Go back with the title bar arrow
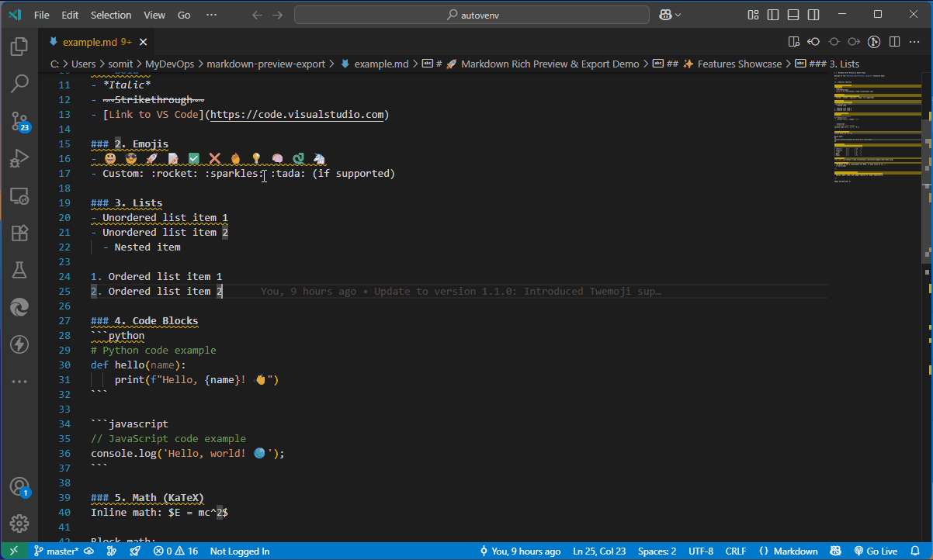This screenshot has width=933, height=560. [x=258, y=15]
